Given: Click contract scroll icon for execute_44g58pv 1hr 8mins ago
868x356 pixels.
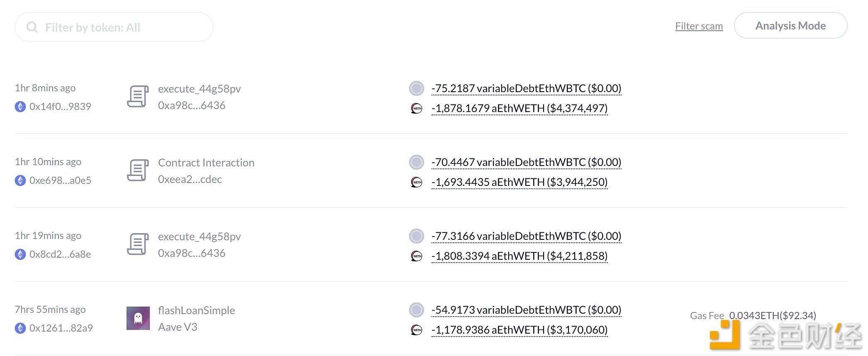Looking at the screenshot, I should 138,97.
